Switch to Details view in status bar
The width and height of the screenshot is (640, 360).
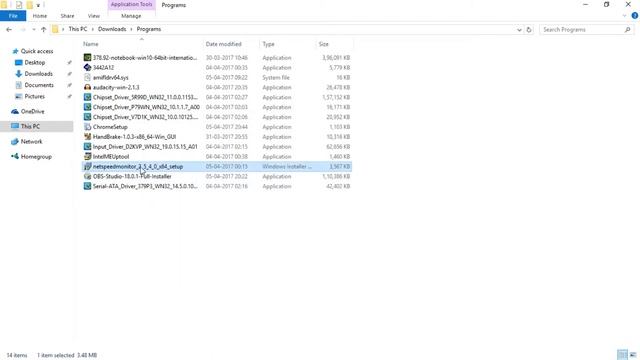(622, 355)
